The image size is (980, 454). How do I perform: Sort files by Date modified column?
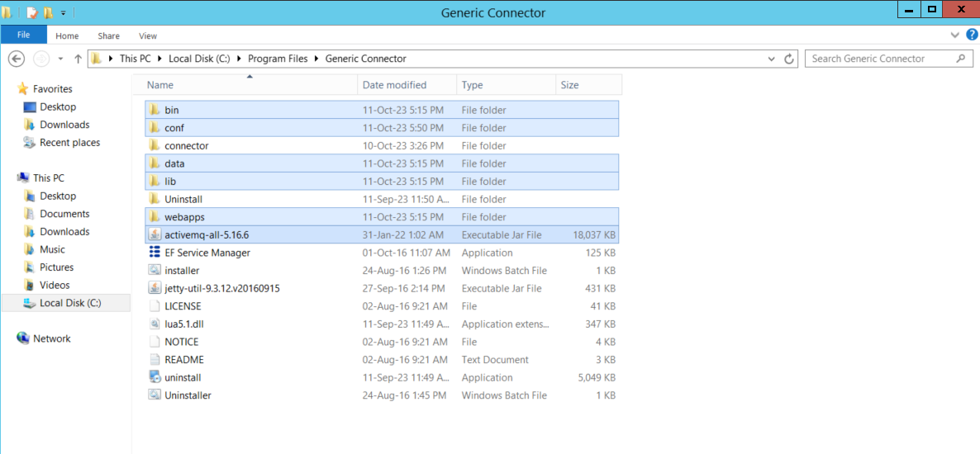(395, 85)
